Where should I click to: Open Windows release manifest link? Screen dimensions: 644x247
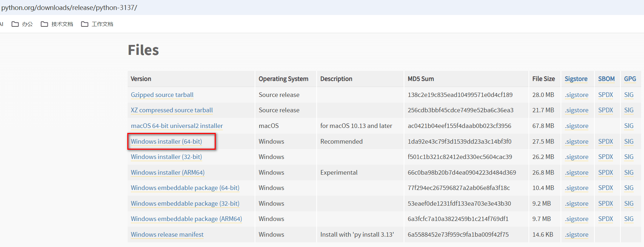pos(167,235)
